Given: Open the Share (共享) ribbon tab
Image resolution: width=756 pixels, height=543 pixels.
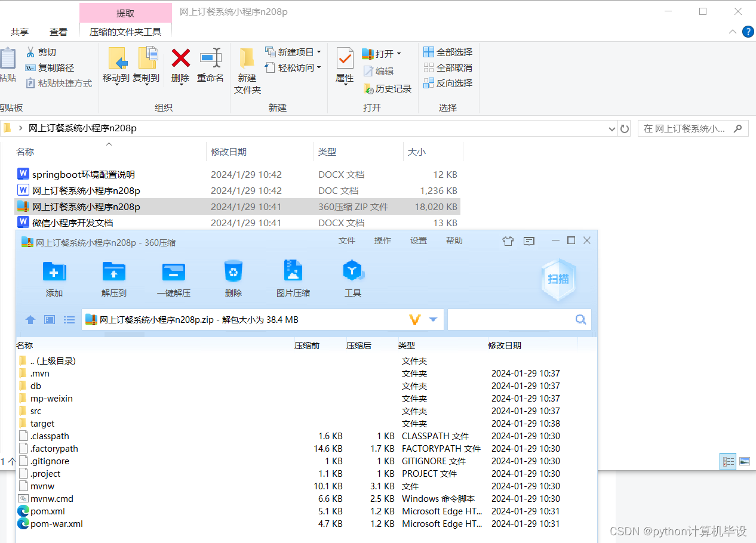Looking at the screenshot, I should click(20, 32).
